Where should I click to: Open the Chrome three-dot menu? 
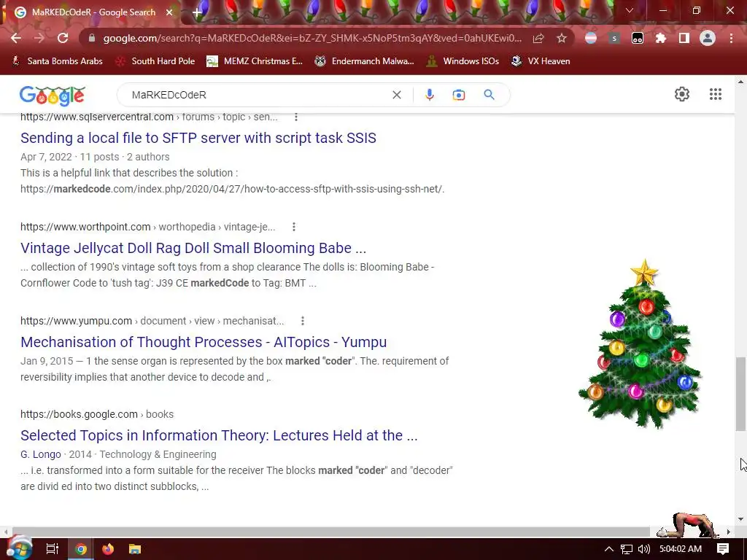tap(731, 38)
